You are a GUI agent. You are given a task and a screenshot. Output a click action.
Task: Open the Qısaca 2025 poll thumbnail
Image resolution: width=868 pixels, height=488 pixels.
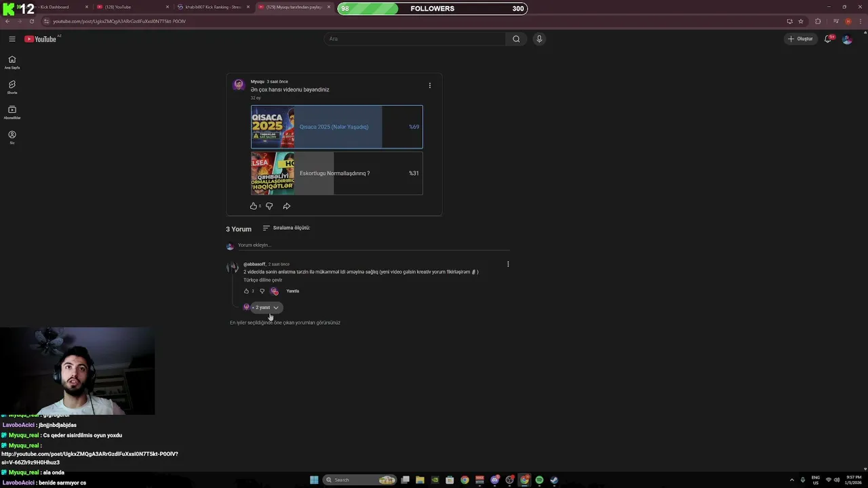[x=273, y=127]
